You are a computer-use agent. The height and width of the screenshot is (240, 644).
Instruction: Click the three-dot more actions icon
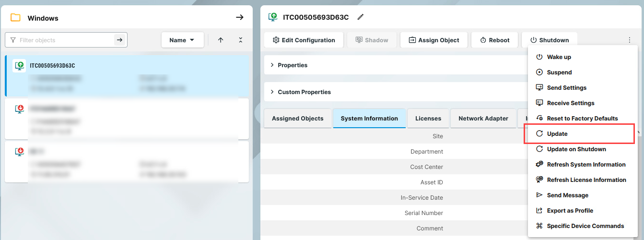pos(629,40)
